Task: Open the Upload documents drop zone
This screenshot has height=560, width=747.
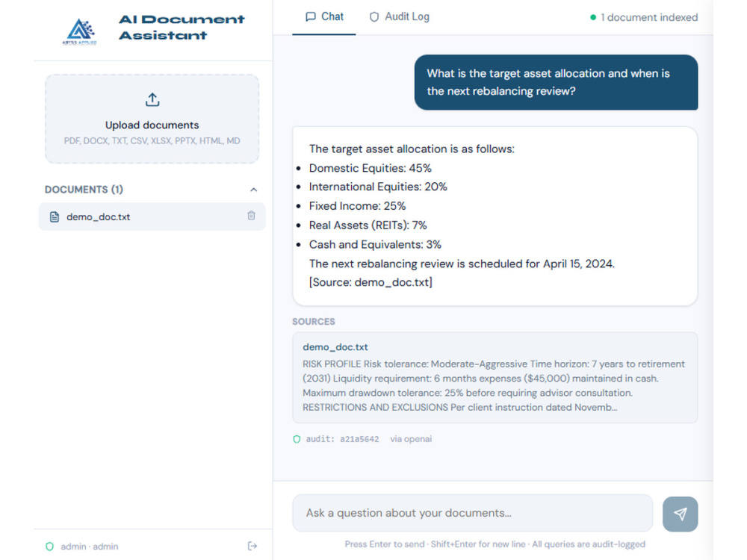Action: pyautogui.click(x=152, y=119)
